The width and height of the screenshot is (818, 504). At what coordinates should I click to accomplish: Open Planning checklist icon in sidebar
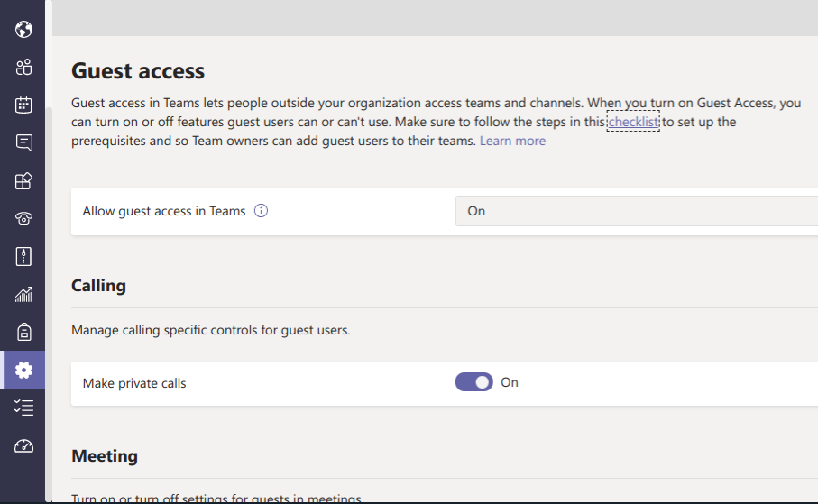24,408
